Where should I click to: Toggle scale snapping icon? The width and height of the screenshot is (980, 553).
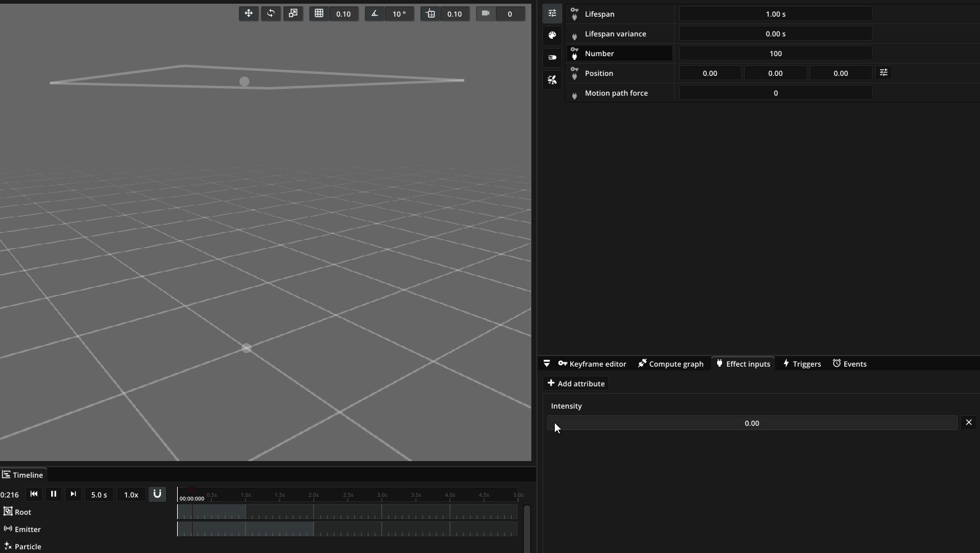coord(431,14)
